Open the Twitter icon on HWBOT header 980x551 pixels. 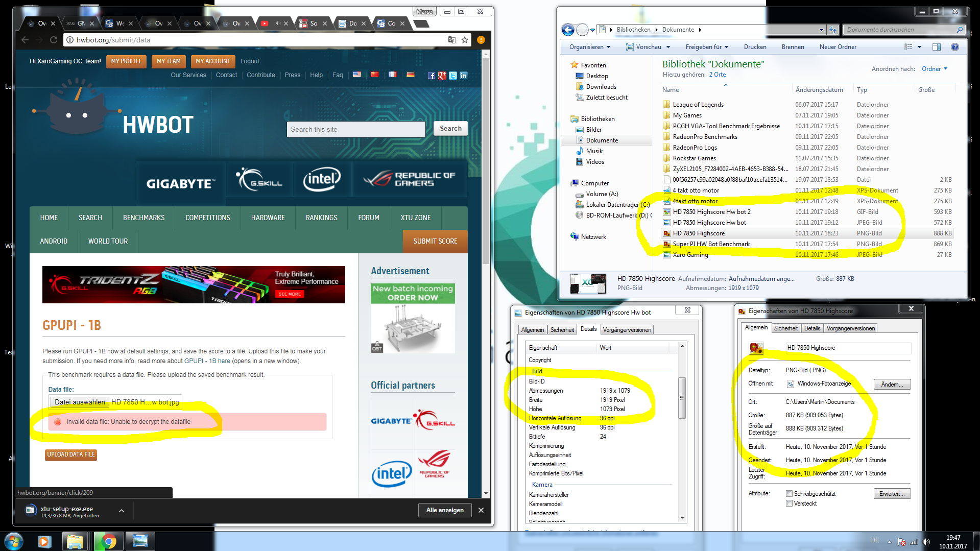point(453,76)
